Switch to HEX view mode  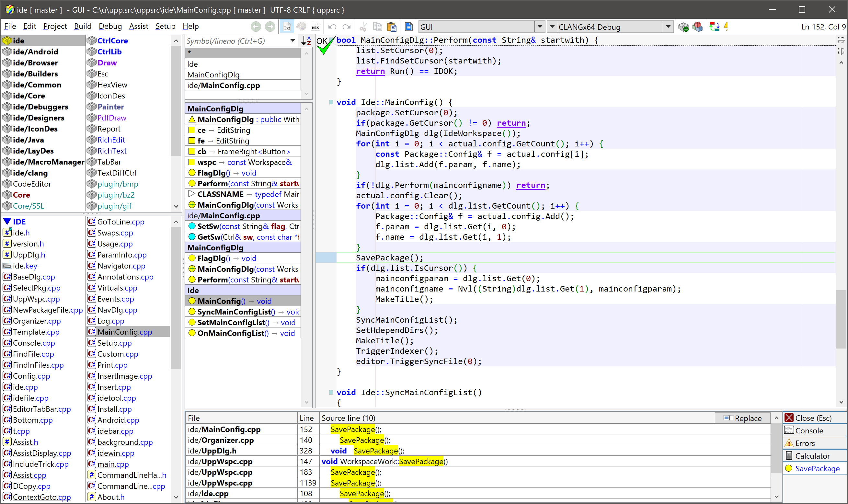(315, 27)
